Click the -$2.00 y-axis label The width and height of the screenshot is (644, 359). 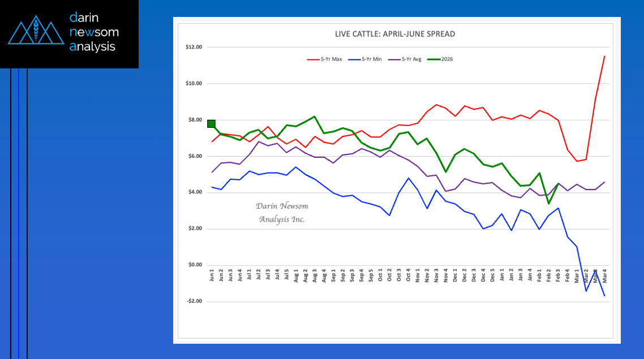194,301
